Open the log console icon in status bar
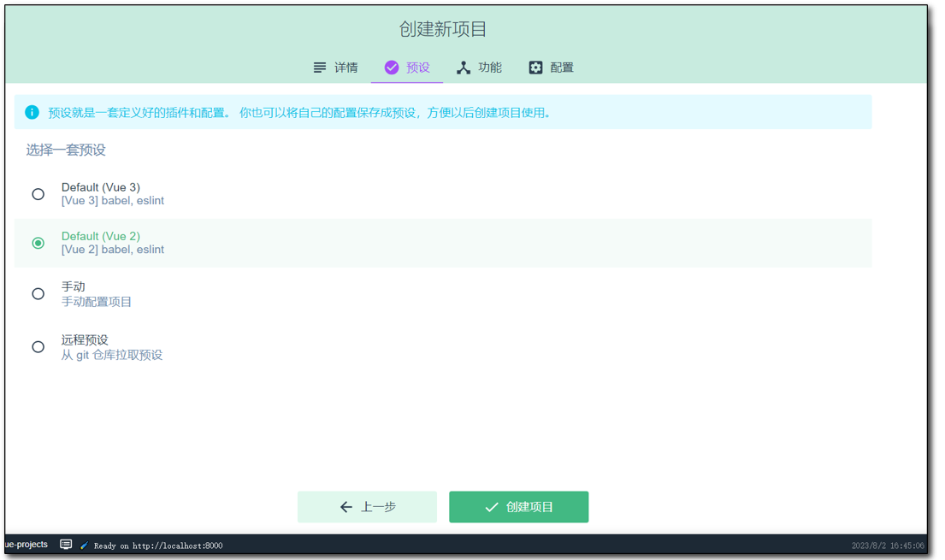 [x=66, y=545]
